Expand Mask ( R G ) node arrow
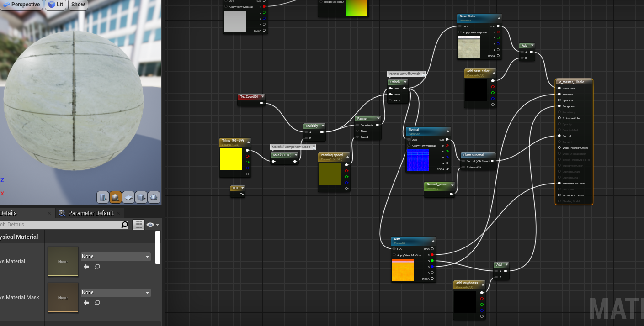The image size is (644, 326). [296, 155]
